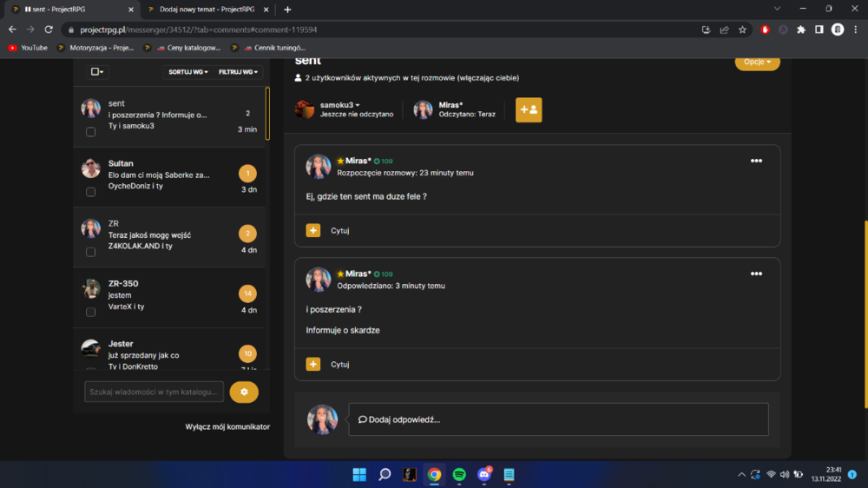Tick the checkbox for the ZR conversation
This screenshot has width=868, height=488.
(x=91, y=252)
